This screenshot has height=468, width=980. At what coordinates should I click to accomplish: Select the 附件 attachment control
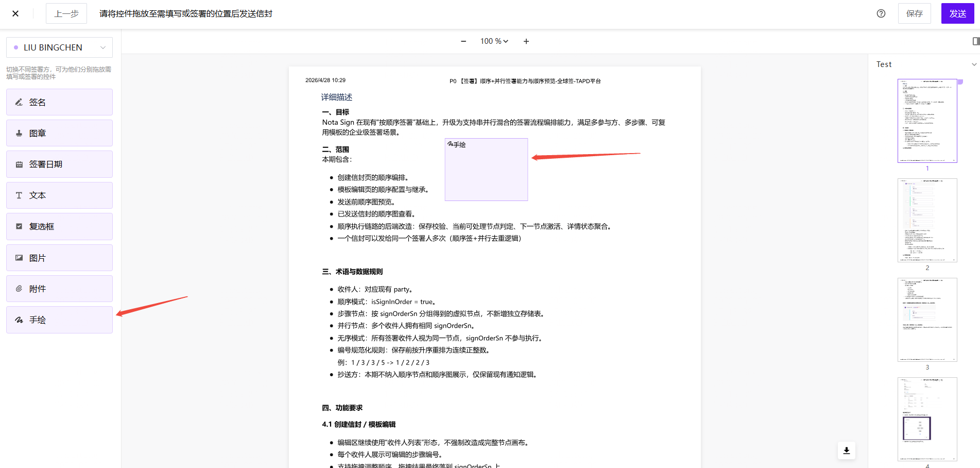(59, 289)
